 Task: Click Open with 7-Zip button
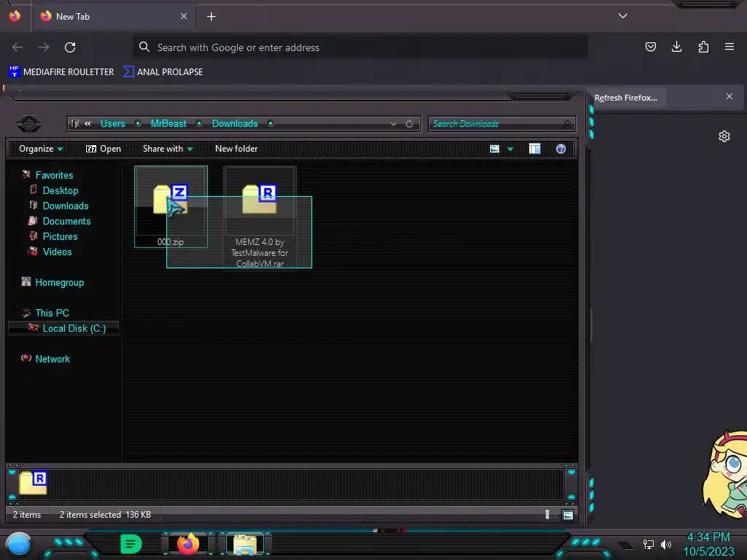pos(104,149)
